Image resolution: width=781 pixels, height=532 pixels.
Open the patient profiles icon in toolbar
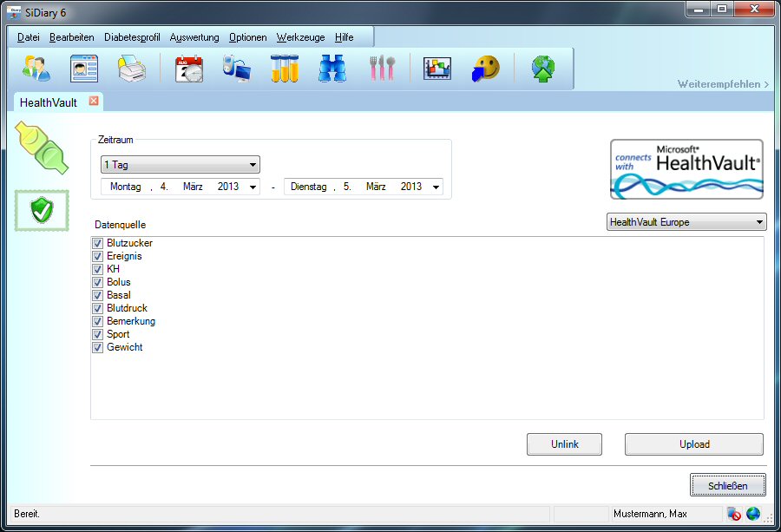pos(36,69)
